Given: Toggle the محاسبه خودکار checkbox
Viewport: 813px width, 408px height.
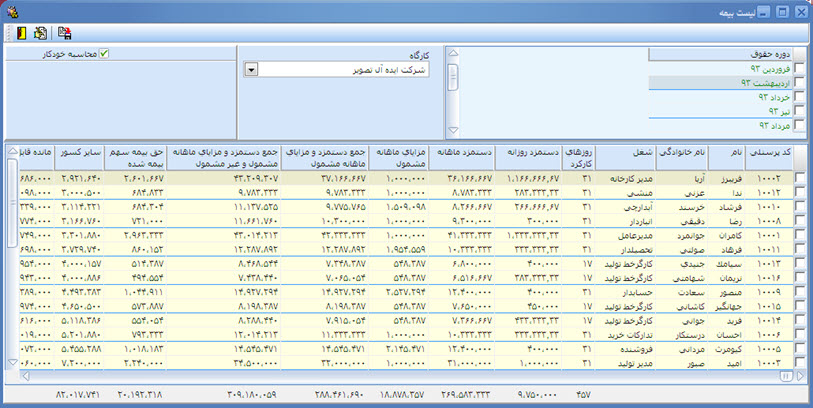Looking at the screenshot, I should [x=104, y=54].
